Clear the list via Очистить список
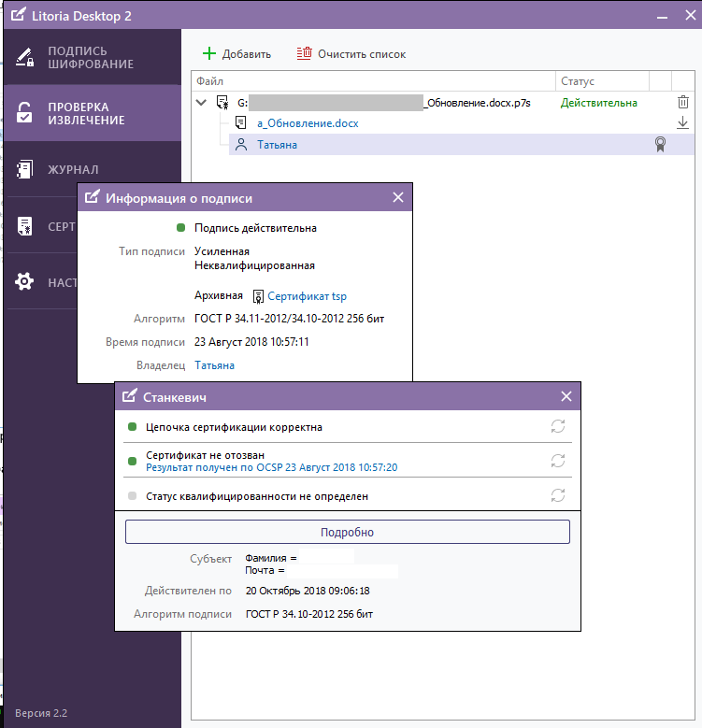 point(351,54)
